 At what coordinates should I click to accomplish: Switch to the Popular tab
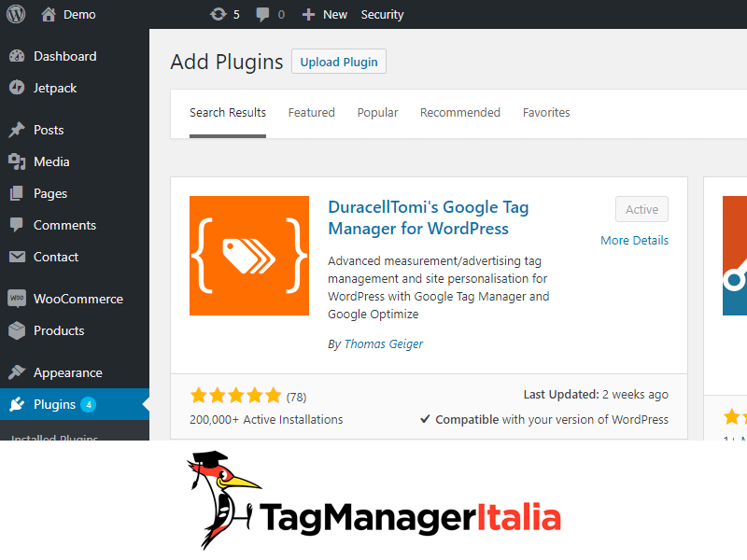pos(378,113)
